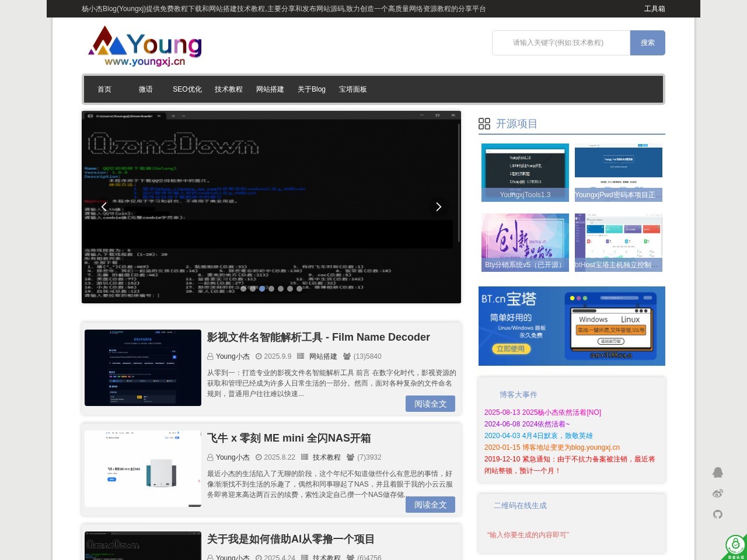Image resolution: width=747 pixels, height=560 pixels.
Task: Click 阅读全文 for 飞牛 NAS post
Action: tap(430, 505)
